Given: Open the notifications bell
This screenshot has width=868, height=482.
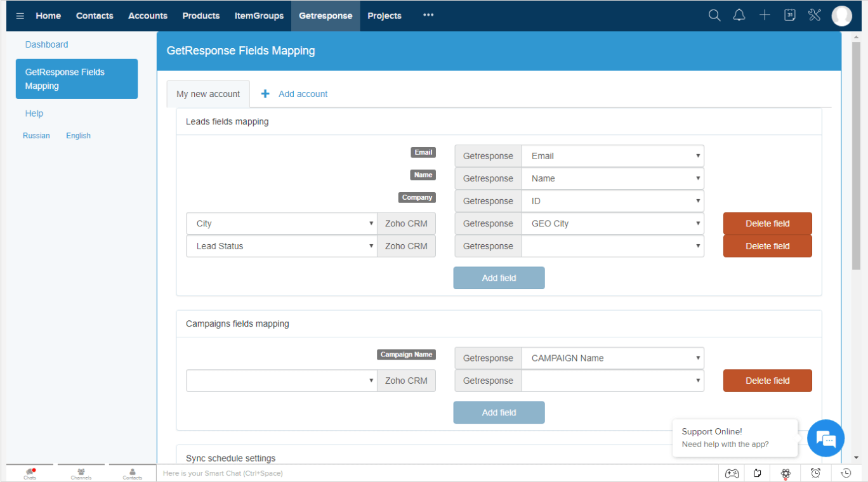Looking at the screenshot, I should coord(739,15).
